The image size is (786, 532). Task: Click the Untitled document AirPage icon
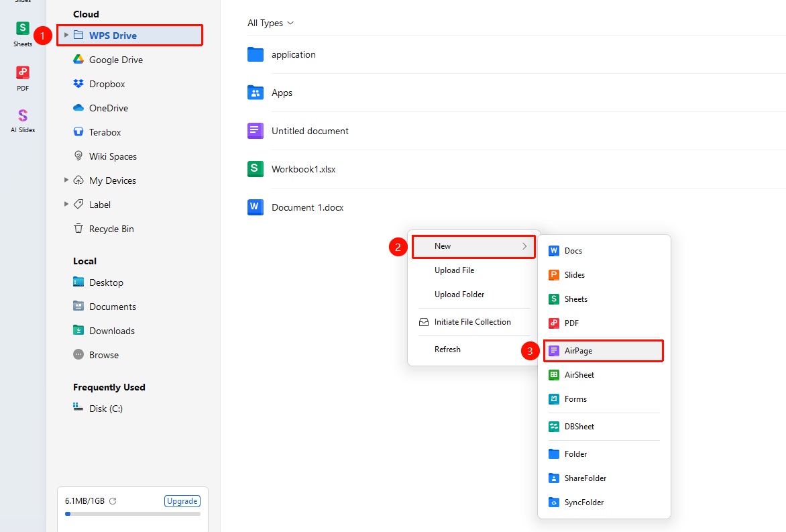(x=255, y=131)
